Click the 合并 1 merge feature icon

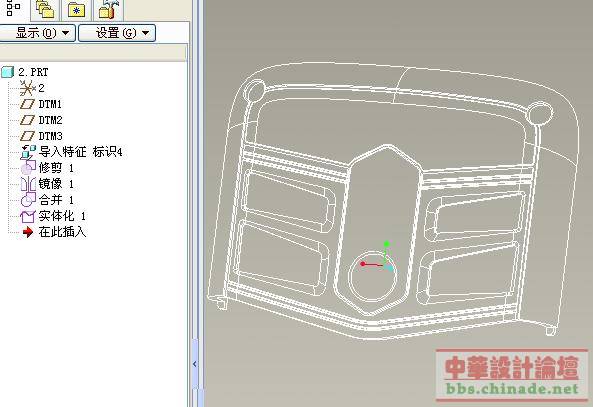(x=28, y=200)
